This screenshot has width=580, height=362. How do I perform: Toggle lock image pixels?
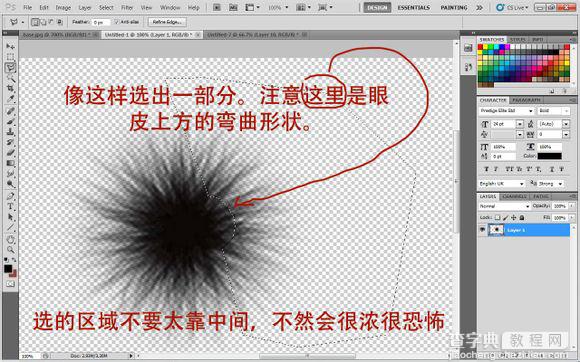pyautogui.click(x=506, y=217)
